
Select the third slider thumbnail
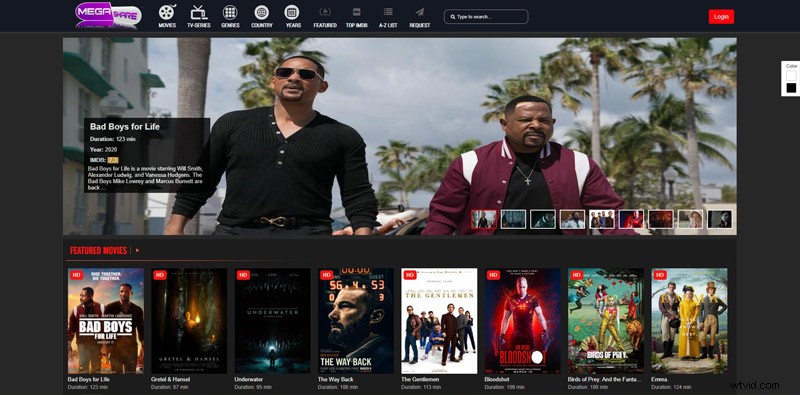point(543,219)
